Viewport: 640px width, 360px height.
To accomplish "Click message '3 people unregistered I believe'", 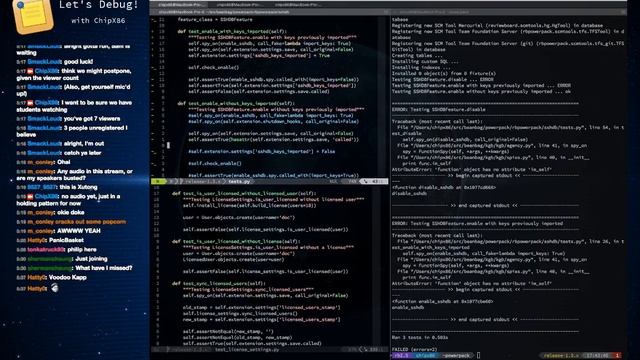I will point(73,131).
